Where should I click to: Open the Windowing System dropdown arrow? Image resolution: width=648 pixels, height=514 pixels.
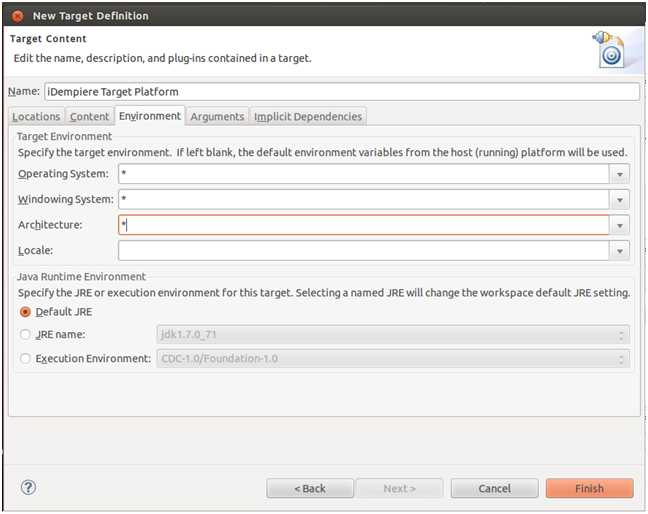pyautogui.click(x=619, y=200)
